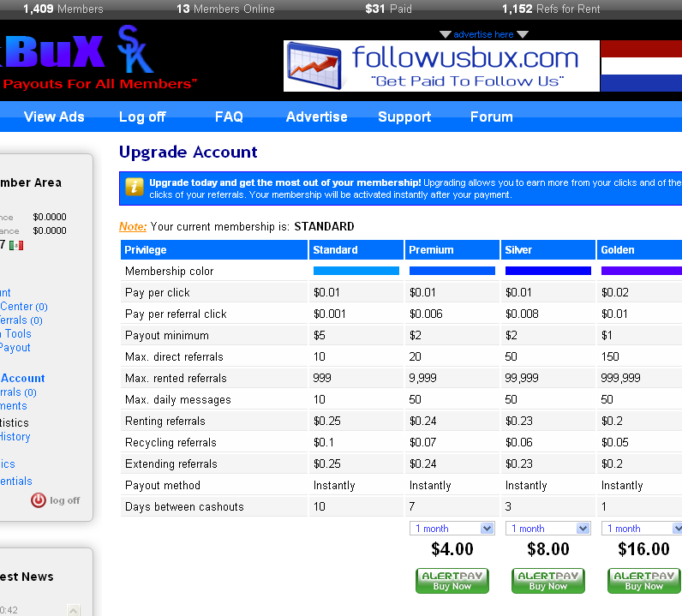Click the Note: label above the table

(x=133, y=227)
